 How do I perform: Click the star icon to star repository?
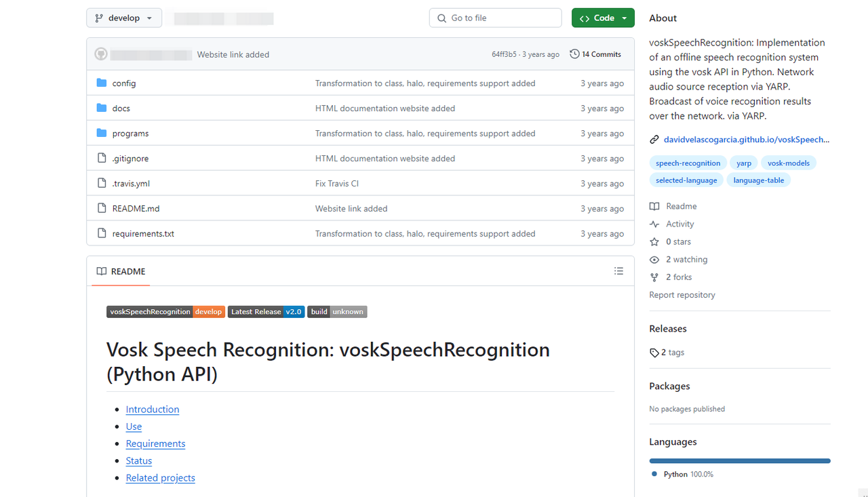(x=654, y=241)
